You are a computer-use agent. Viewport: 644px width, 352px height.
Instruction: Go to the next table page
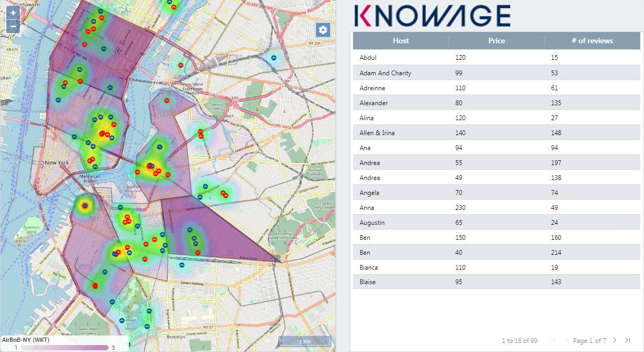tap(615, 340)
